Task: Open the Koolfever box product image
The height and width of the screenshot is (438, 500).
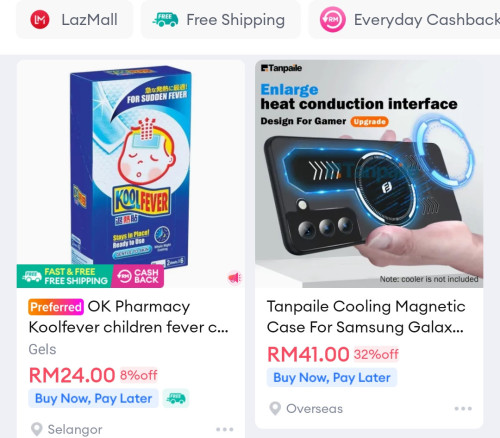Action: 131,174
